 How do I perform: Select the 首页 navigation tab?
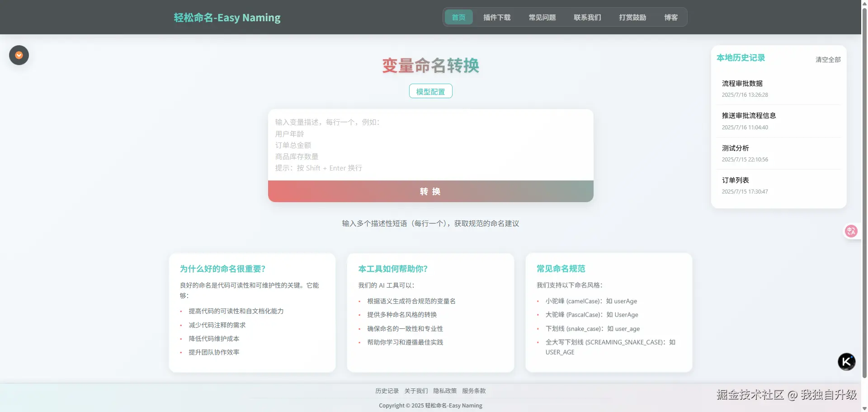coord(458,17)
